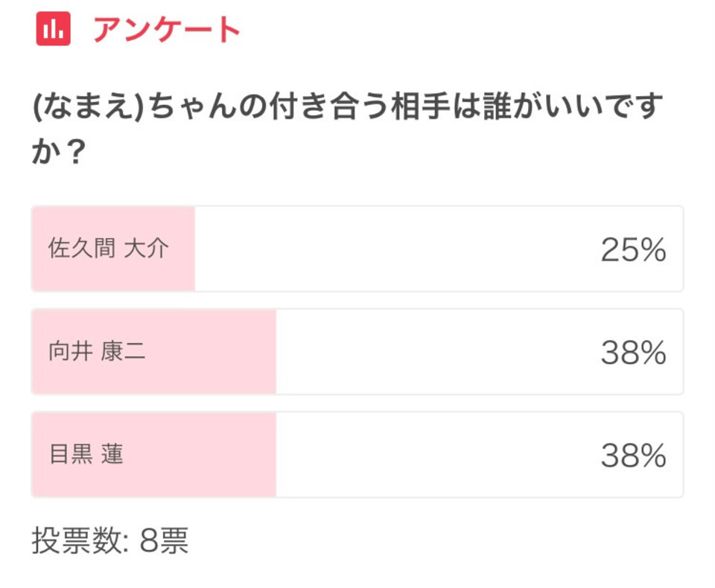Screen dimensions: 715x588
Task: Click the 投票数: 8票 vote count text
Action: [x=110, y=540]
